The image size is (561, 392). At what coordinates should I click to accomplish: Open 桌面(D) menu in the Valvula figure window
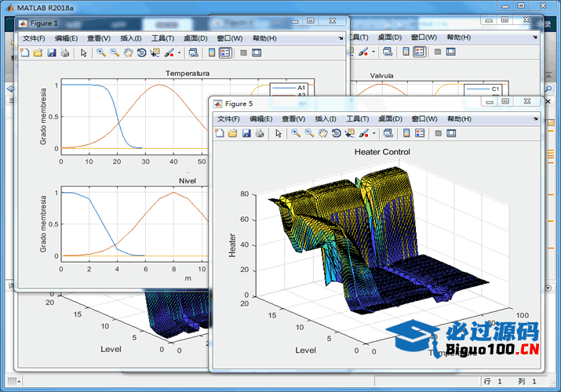coord(390,37)
